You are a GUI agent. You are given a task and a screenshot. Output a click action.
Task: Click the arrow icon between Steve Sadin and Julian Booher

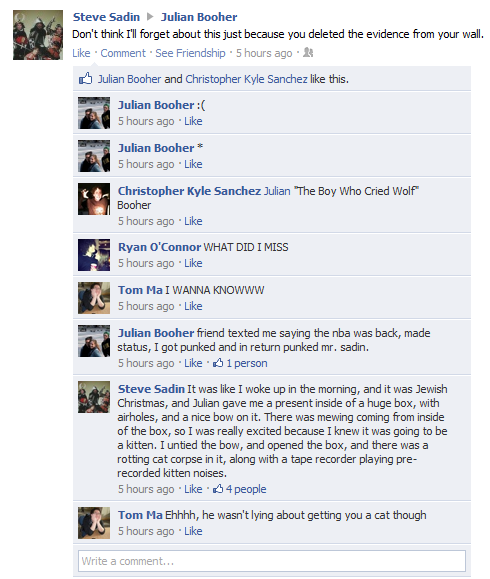coord(150,17)
